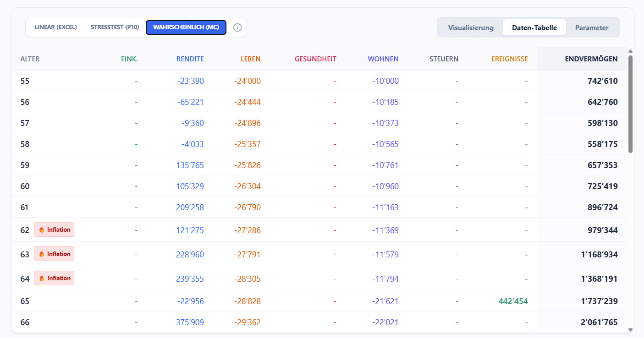
Task: Click the ENDVERMÖGEN column header
Action: [591, 59]
